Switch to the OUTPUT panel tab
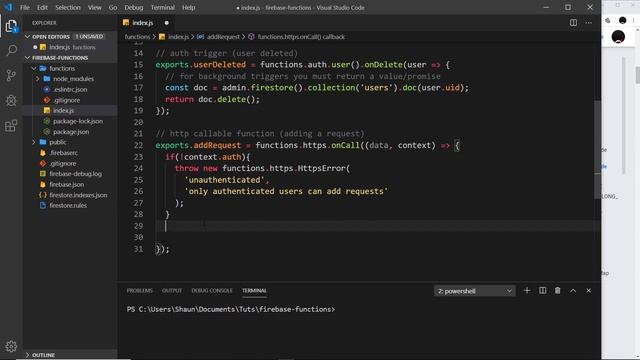Image resolution: width=640 pixels, height=360 pixels. (x=172, y=291)
